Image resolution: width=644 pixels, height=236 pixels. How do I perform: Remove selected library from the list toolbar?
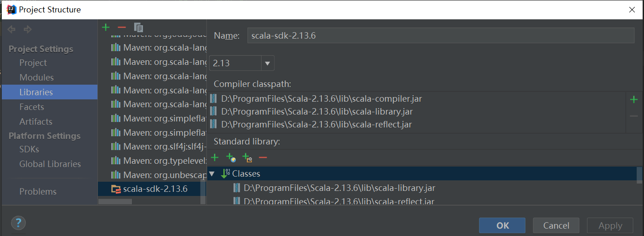click(x=122, y=27)
